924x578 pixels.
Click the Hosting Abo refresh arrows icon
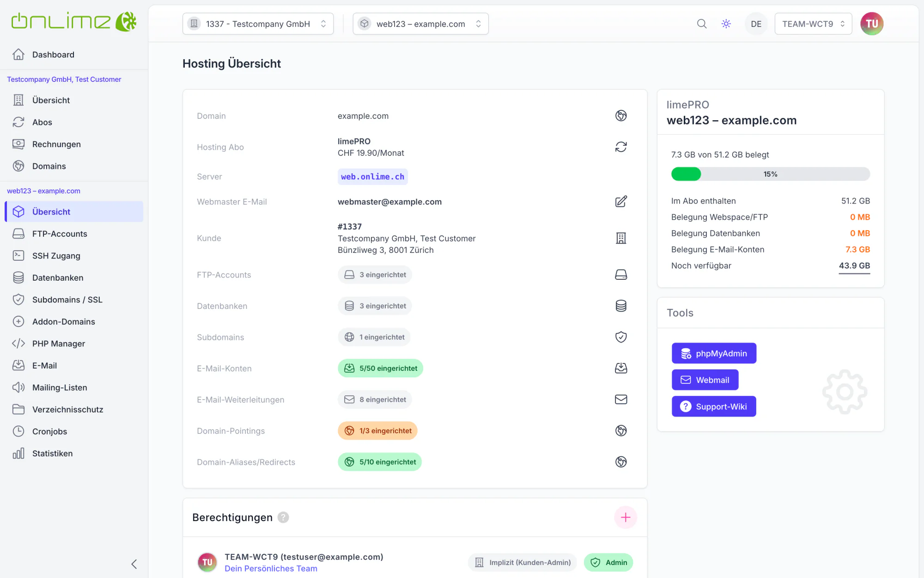tap(621, 147)
